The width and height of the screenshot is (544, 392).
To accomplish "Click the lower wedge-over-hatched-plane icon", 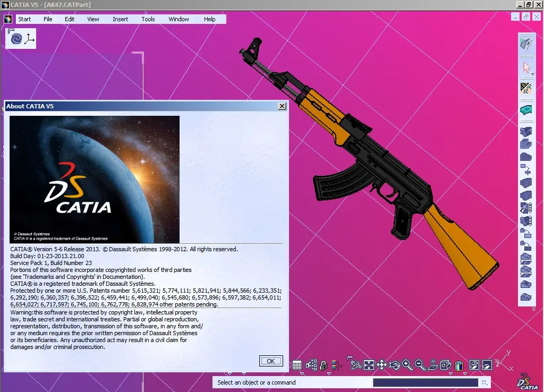I will [x=526, y=271].
